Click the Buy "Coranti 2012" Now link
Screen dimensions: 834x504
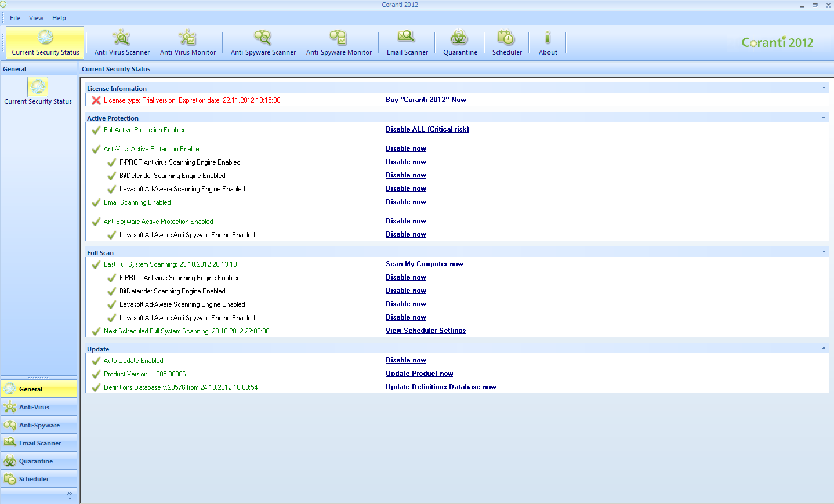coord(426,100)
